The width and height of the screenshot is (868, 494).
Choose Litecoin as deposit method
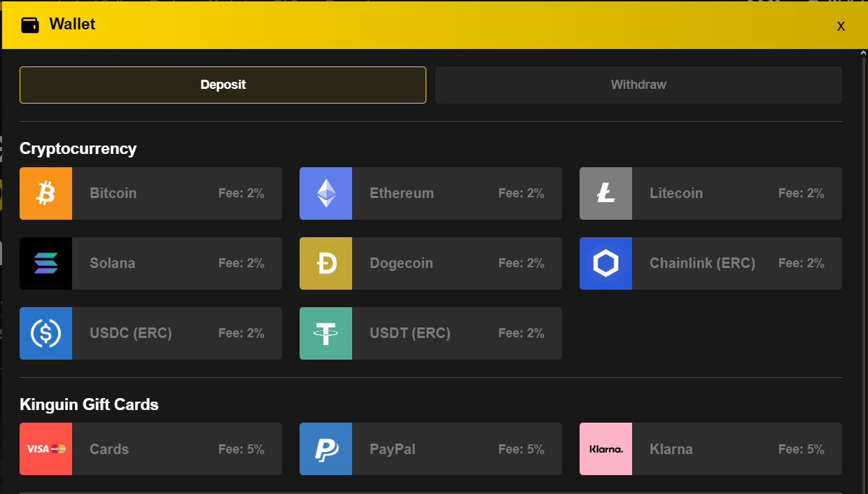[710, 193]
